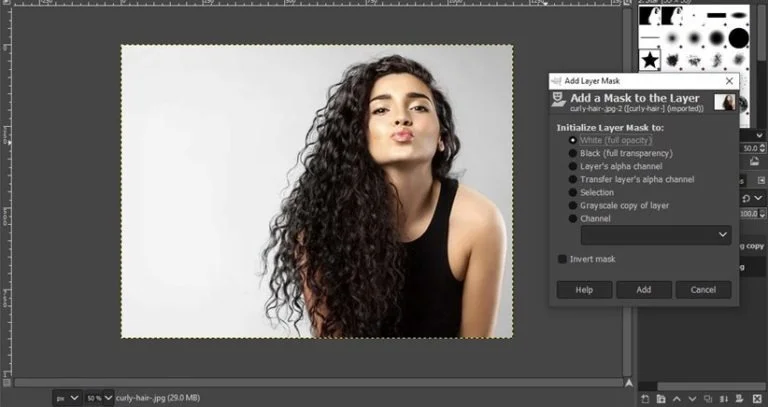Delete the layer using panel icon

point(757,399)
